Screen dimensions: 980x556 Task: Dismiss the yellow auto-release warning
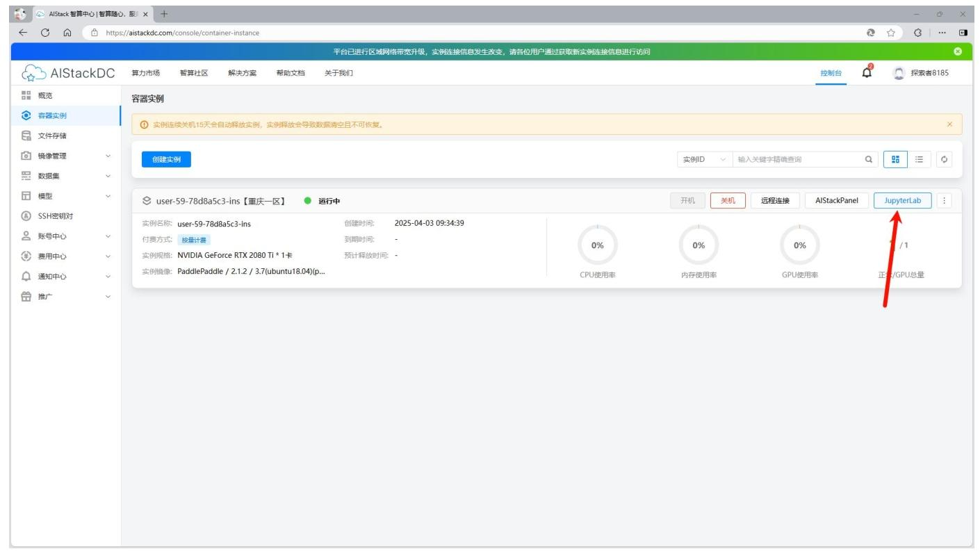(949, 124)
